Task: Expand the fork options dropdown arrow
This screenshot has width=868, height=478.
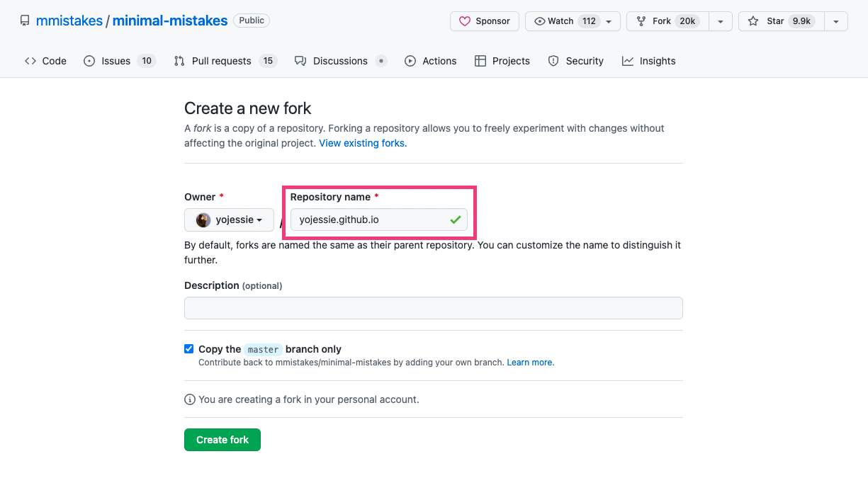Action: [721, 21]
